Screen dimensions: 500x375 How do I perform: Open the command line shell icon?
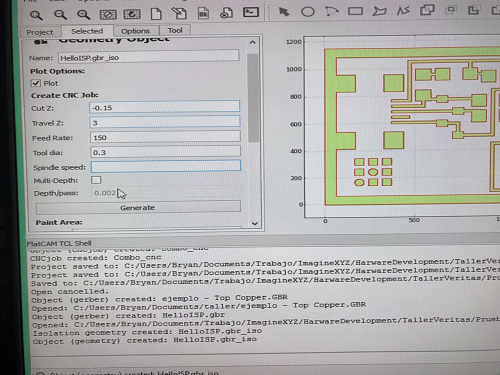pos(251,12)
